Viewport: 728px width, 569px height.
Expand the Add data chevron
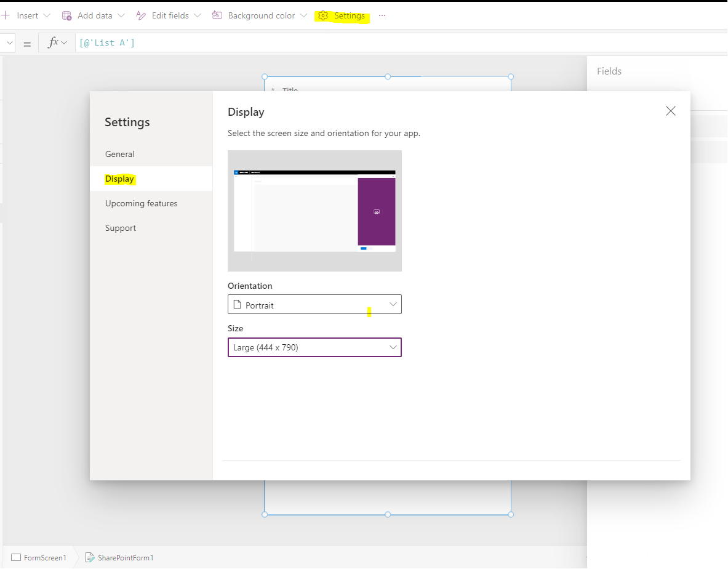coord(121,16)
